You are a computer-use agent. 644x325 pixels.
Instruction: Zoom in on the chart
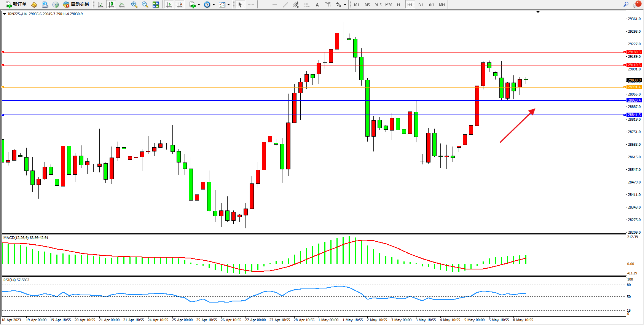point(134,5)
